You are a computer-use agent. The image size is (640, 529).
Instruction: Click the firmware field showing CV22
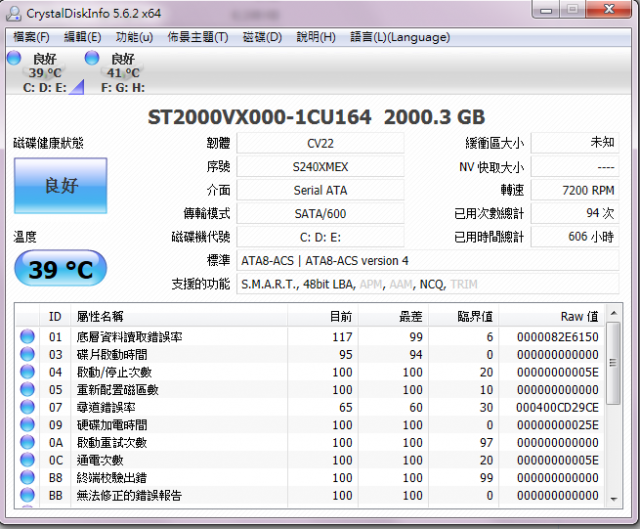pos(320,143)
